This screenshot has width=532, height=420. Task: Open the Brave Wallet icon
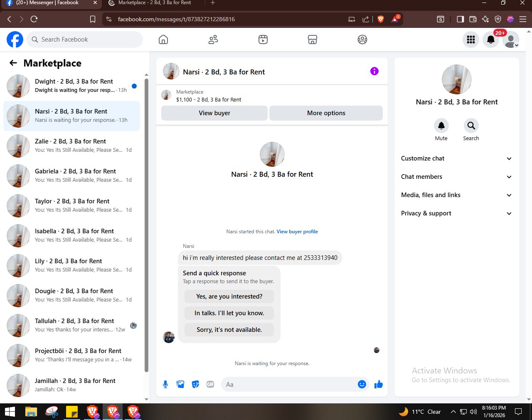(x=473, y=19)
